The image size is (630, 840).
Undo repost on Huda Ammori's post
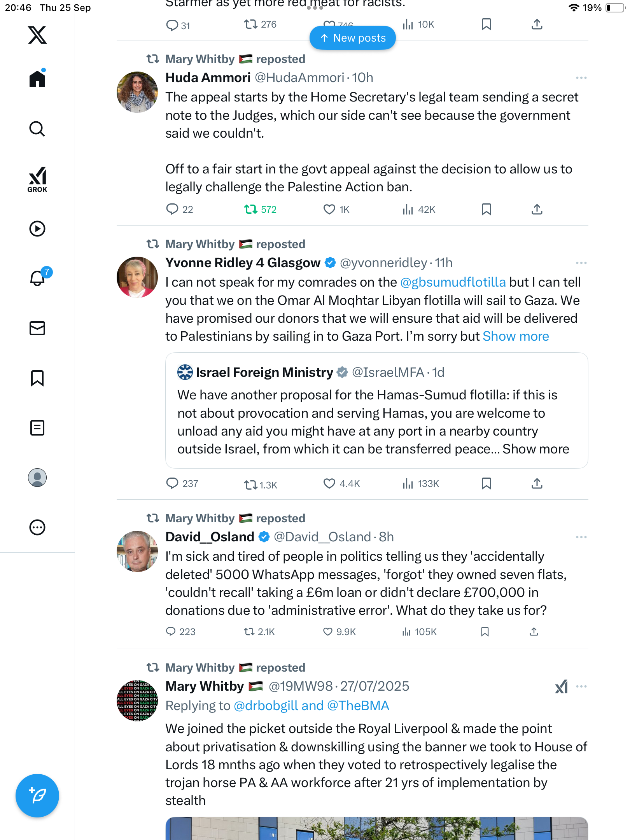coord(251,210)
